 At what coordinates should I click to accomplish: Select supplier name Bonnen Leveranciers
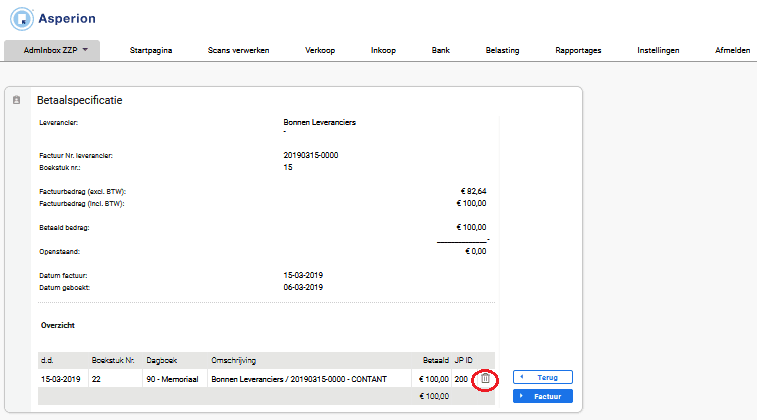point(320,122)
